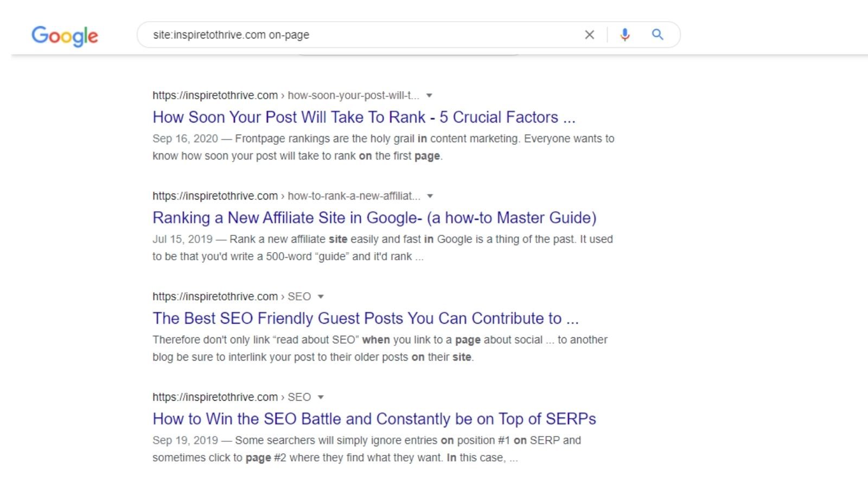This screenshot has width=868, height=488.
Task: Open dropdown arrow next to how-to-rank-a-new-affiliat... URL
Action: 430,196
